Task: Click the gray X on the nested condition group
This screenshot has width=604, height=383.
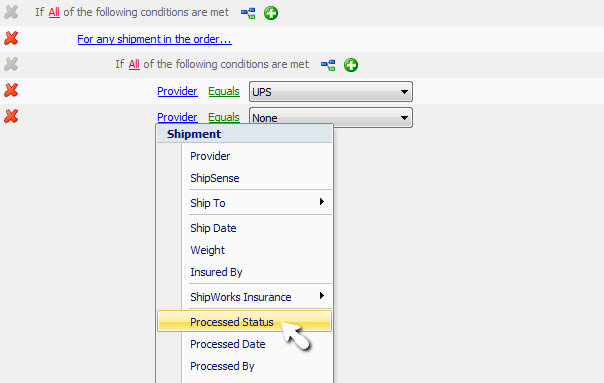Action: click(x=11, y=64)
